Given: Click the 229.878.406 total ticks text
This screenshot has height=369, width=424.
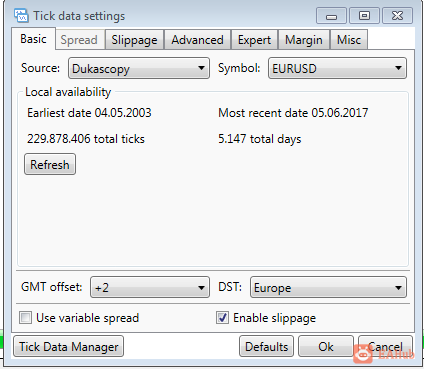Looking at the screenshot, I should tap(86, 139).
